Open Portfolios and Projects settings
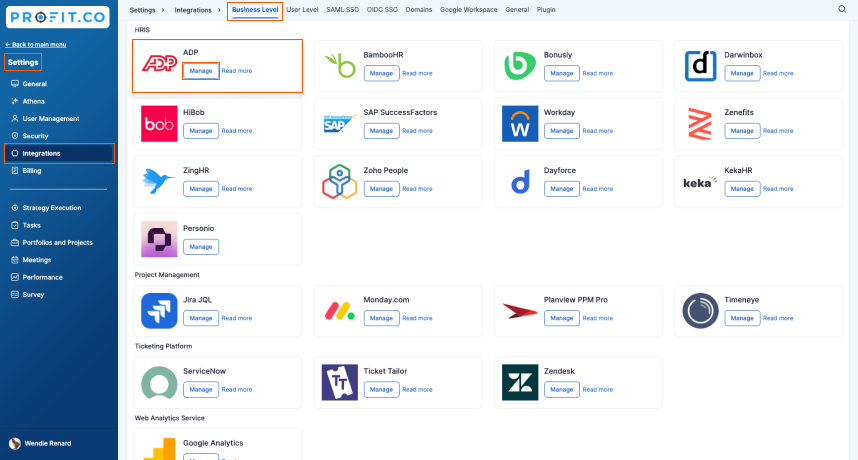858x460 pixels. (x=59, y=242)
